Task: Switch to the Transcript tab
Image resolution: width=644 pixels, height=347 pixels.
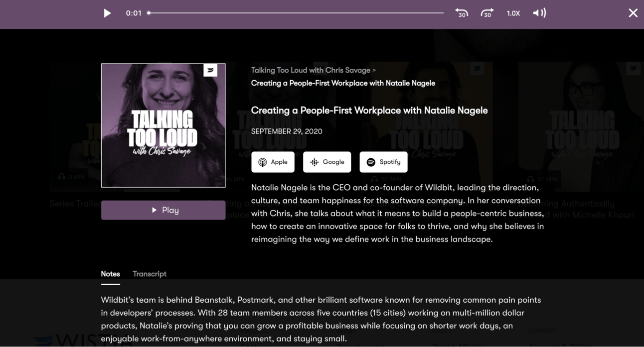Action: [150, 274]
